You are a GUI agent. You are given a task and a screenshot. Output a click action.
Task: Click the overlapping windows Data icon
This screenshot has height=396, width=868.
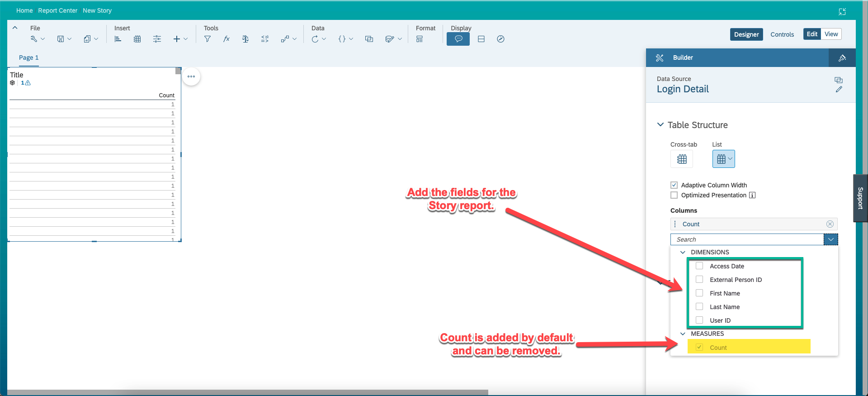click(369, 39)
